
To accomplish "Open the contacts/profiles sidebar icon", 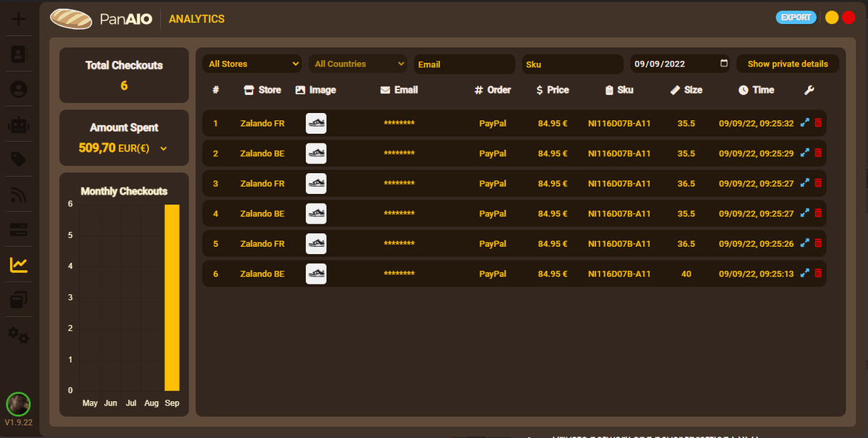I will 19,54.
